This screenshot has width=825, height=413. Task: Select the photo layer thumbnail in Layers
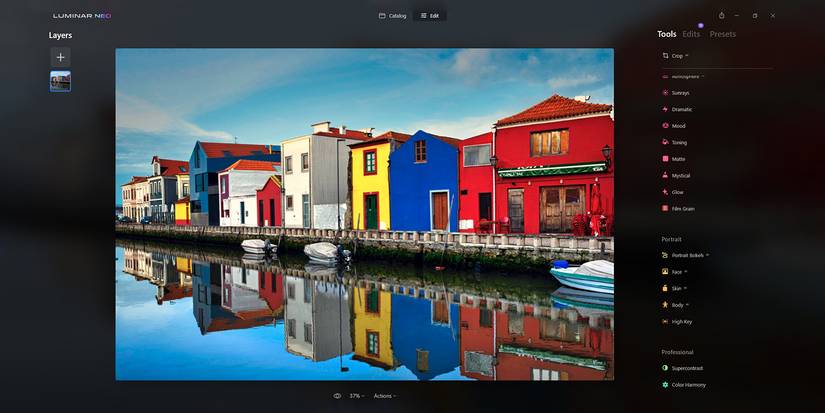pos(61,82)
